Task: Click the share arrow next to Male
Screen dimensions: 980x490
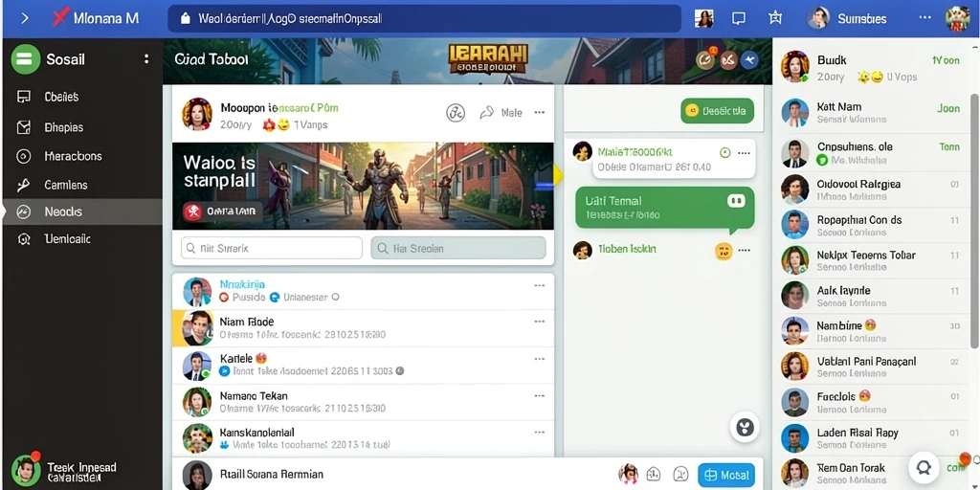Action: (487, 113)
